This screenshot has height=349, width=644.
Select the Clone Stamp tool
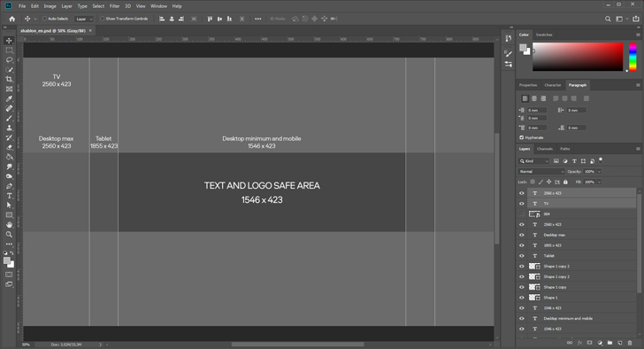9,128
